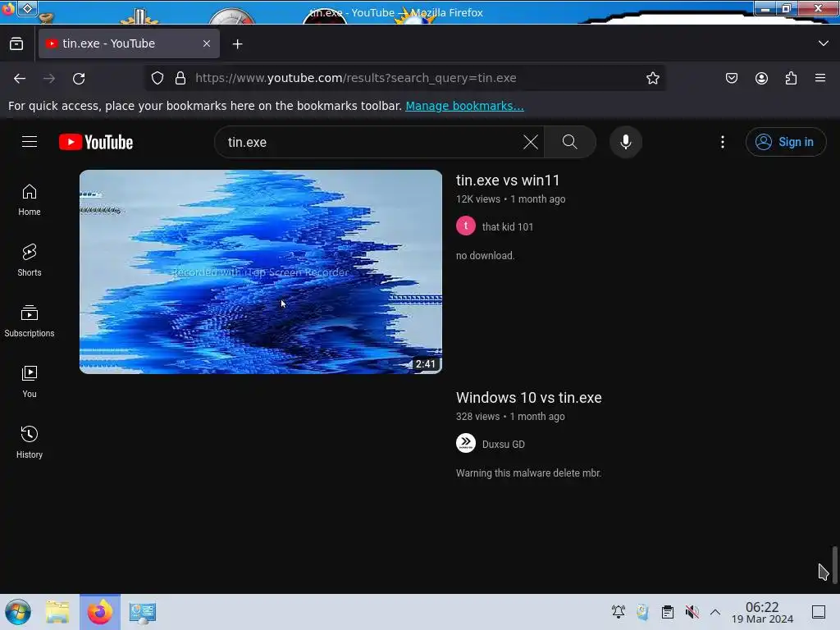Click 'Warning this malware delete mbr.' text
The image size is (840, 630).
pos(529,473)
